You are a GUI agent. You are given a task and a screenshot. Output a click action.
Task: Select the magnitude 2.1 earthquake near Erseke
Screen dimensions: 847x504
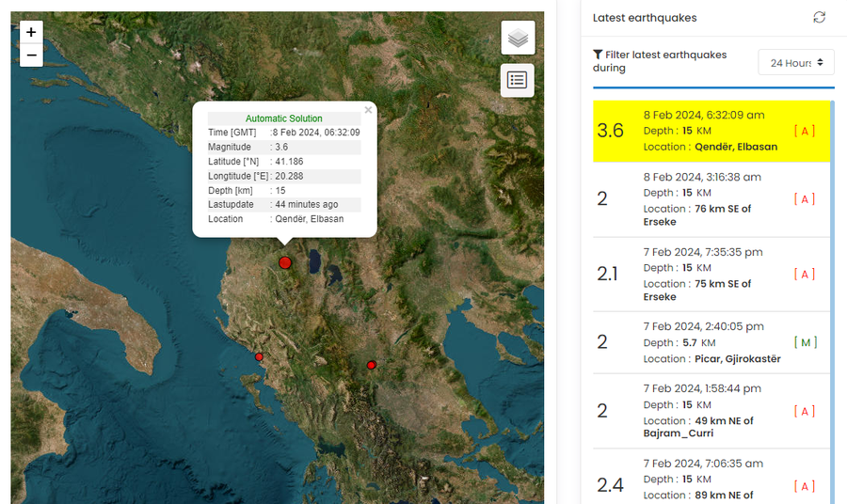711,275
